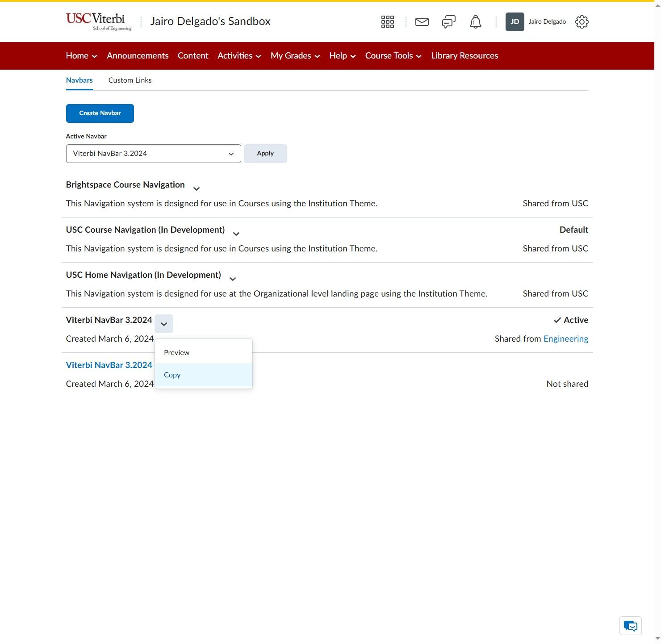Click the 'Not shared' status text
The width and height of the screenshot is (661, 644).
pyautogui.click(x=567, y=384)
